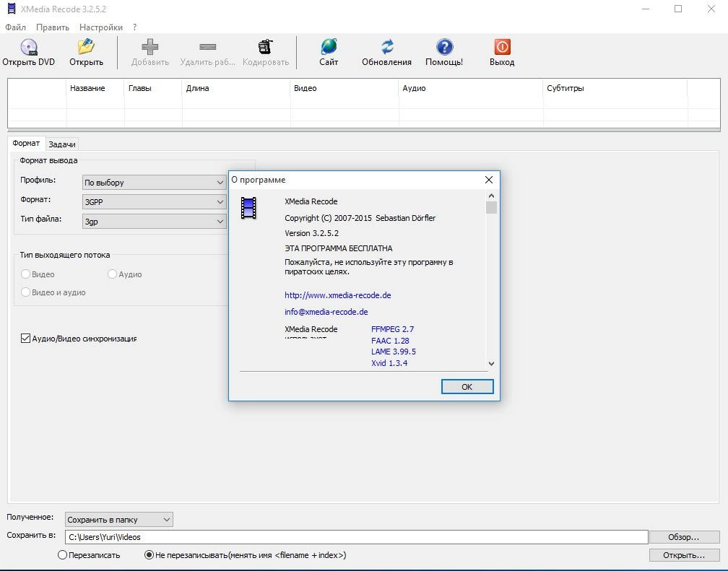Click the Сохранить в path field
728x571 pixels.
(x=356, y=537)
